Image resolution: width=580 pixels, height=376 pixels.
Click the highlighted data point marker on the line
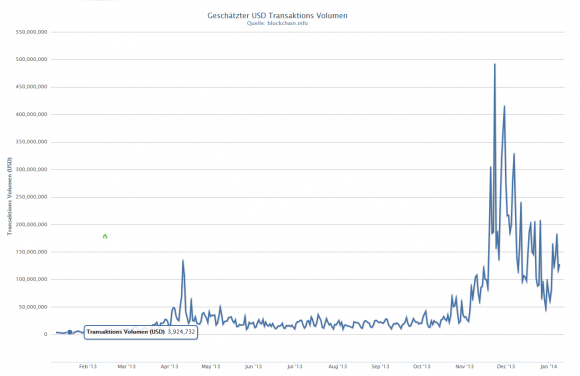tap(70, 332)
